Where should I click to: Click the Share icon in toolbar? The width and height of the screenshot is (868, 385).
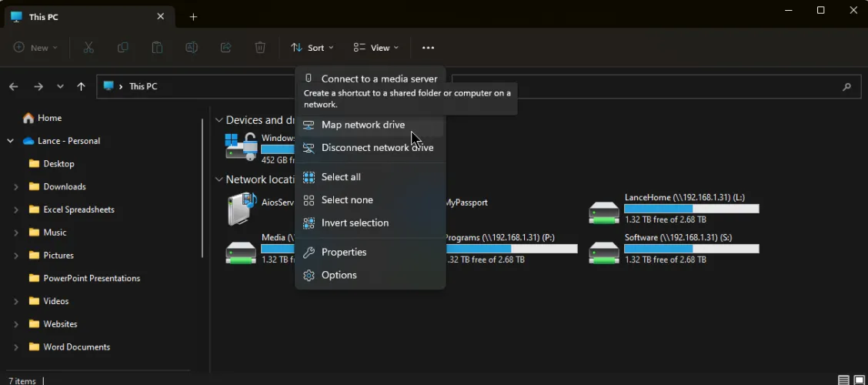coord(225,48)
